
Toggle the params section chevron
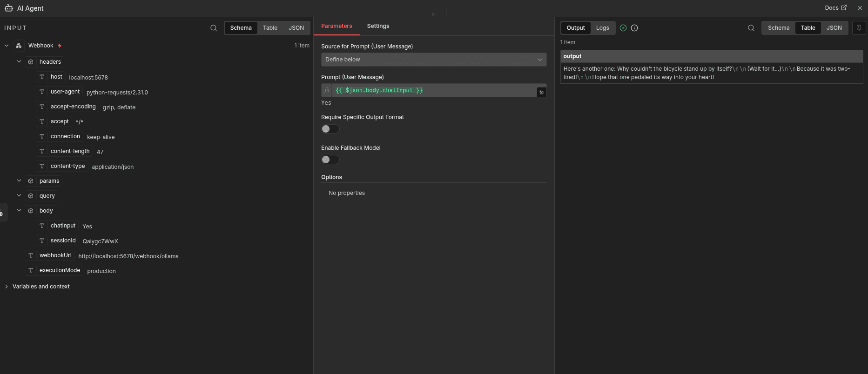[19, 180]
